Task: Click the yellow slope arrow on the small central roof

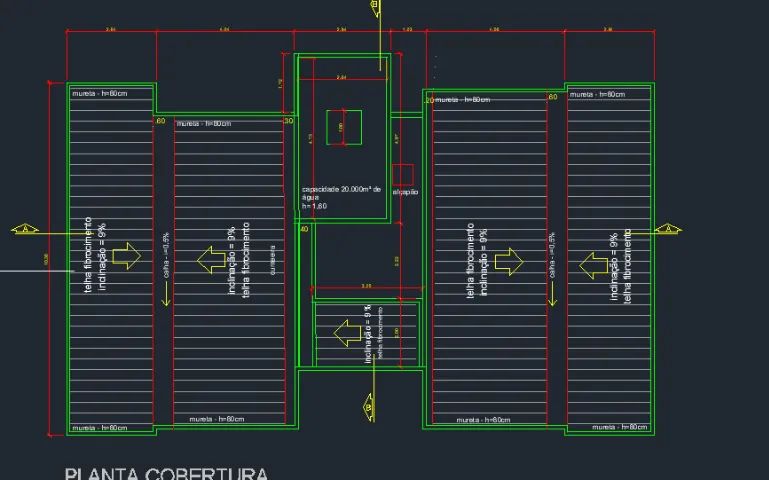Action: (347, 333)
